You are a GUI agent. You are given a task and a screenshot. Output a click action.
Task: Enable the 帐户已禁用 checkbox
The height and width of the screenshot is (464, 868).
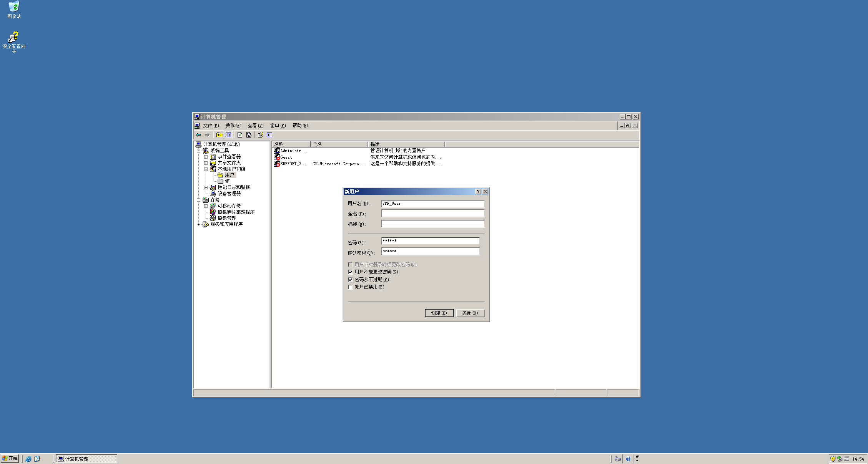click(x=350, y=287)
